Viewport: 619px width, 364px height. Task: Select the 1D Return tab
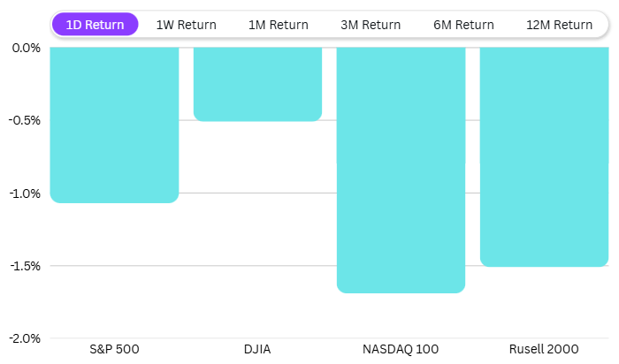point(95,25)
